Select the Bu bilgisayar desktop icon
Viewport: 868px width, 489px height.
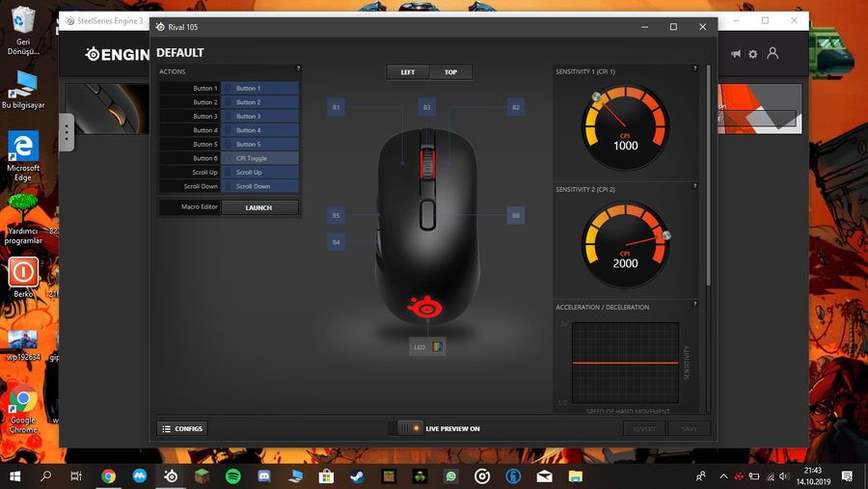(23, 90)
